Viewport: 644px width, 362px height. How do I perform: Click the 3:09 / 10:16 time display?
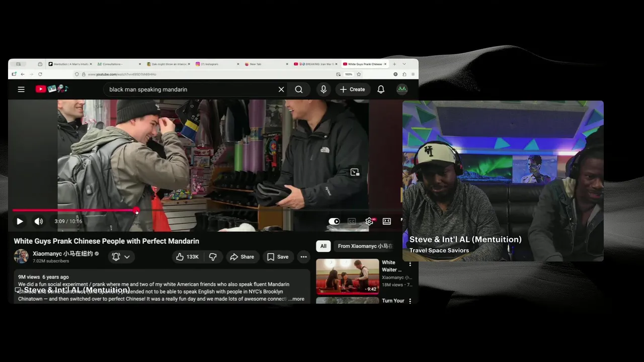[68, 221]
